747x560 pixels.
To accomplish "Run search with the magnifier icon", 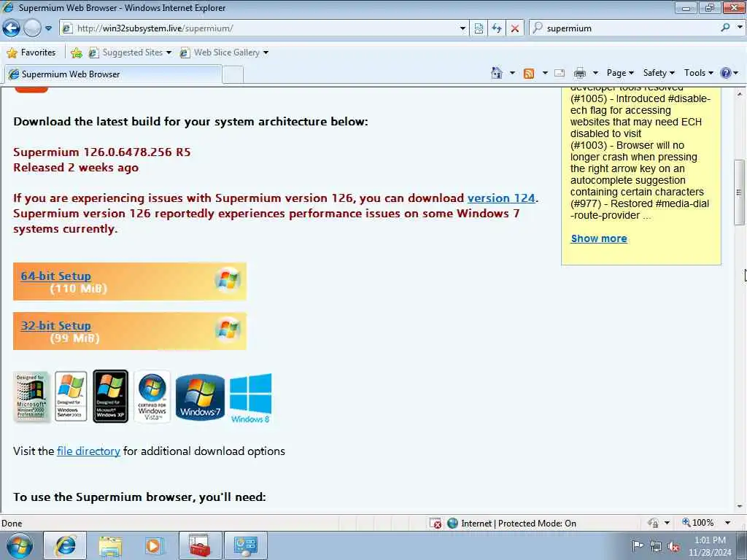I will click(725, 28).
